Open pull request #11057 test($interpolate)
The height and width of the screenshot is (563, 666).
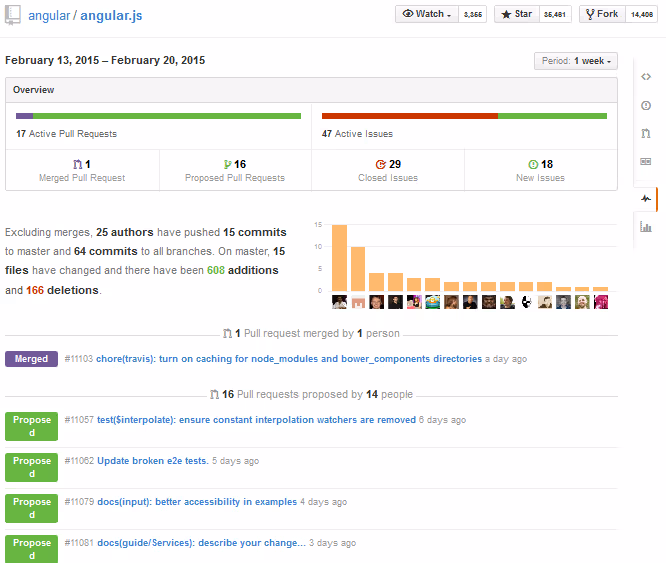[257, 420]
